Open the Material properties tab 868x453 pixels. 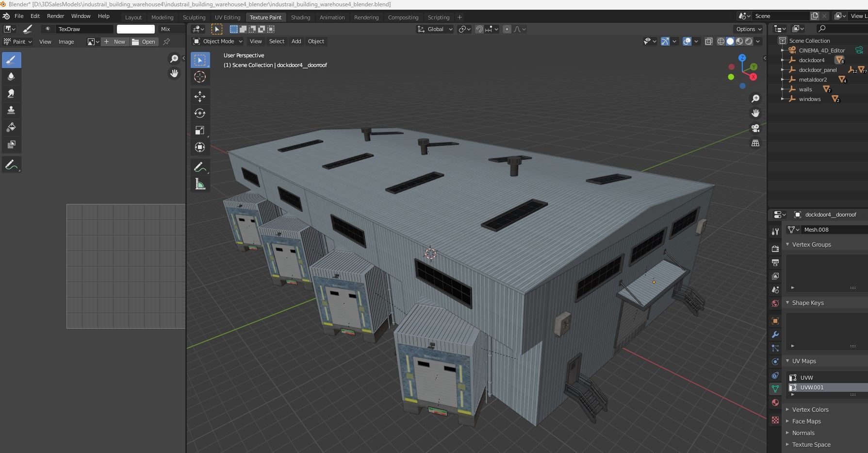coord(775,403)
